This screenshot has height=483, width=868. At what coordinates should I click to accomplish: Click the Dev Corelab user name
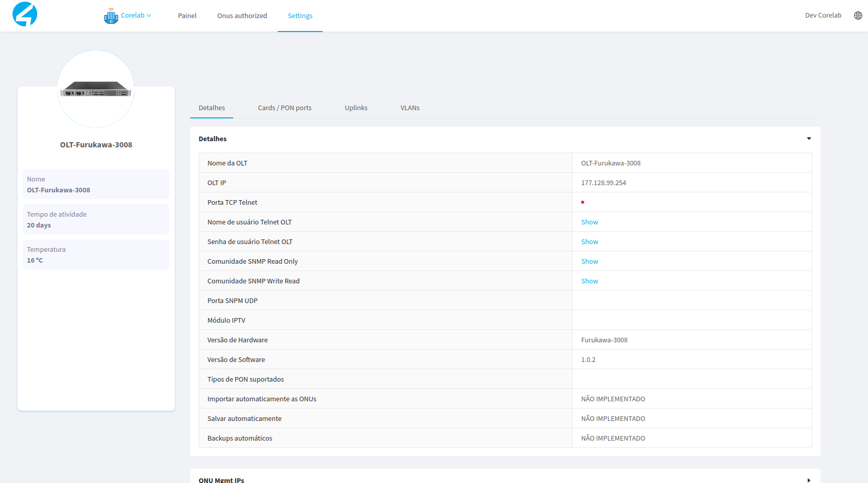tap(823, 16)
